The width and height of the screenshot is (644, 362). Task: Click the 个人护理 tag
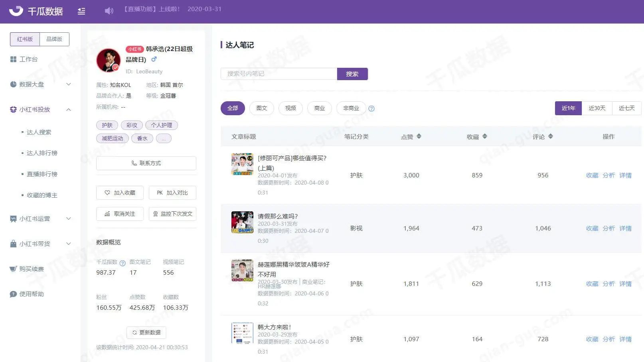162,125
